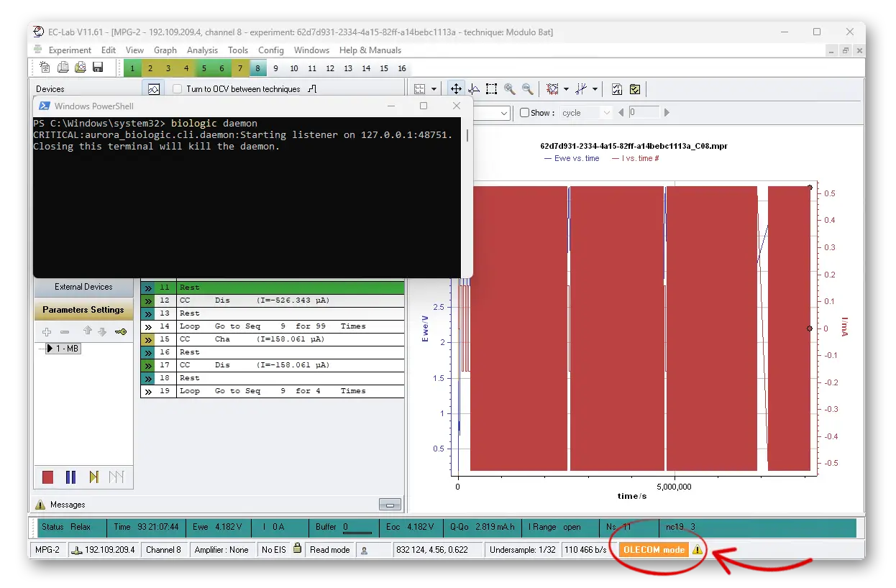Open the line-fit tool dropdown arrow
The image size is (896, 588).
(595, 90)
